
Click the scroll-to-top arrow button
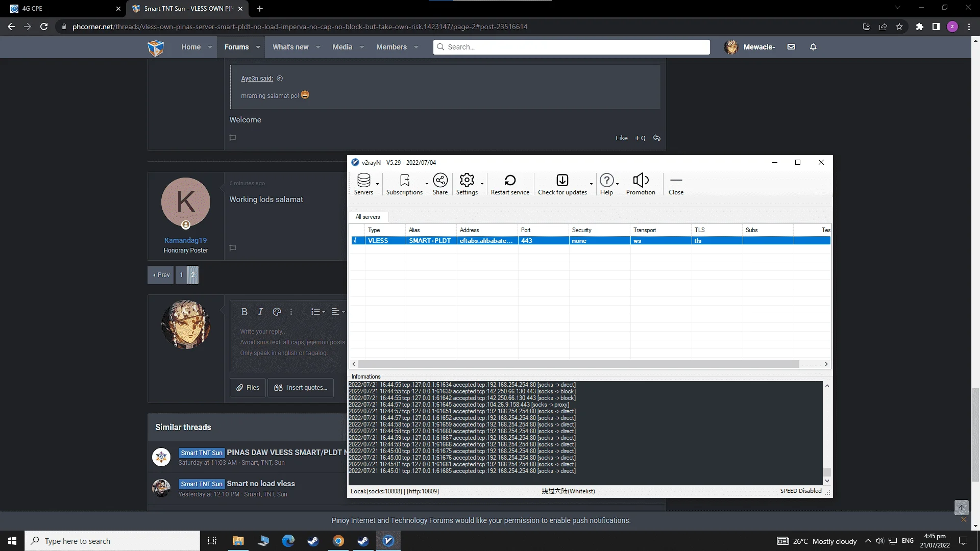coord(961,507)
